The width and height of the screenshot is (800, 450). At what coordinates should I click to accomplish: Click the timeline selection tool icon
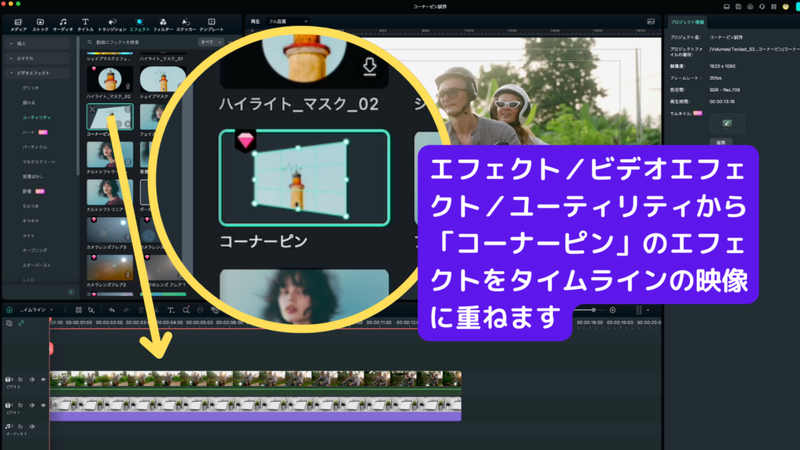91,310
